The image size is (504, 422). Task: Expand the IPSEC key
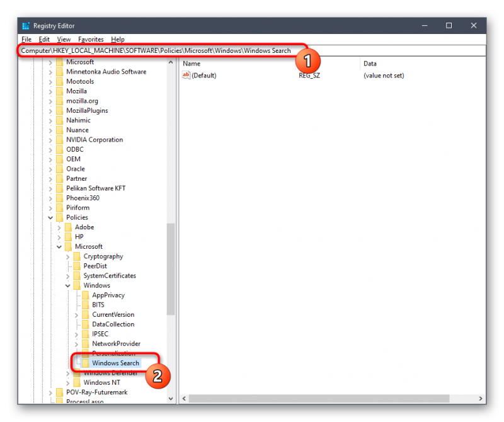point(76,334)
